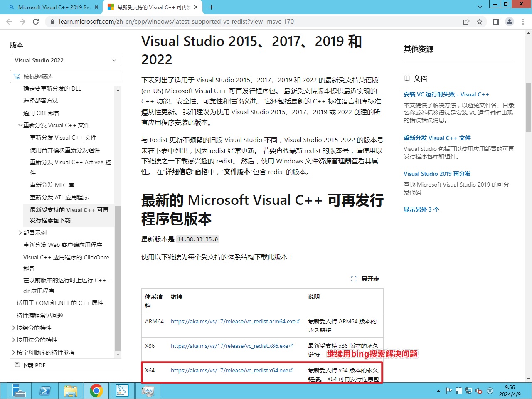Viewport: 532px width, 399px height.
Task: Open 特性编程常见问题 in the sidebar
Action: [40, 315]
